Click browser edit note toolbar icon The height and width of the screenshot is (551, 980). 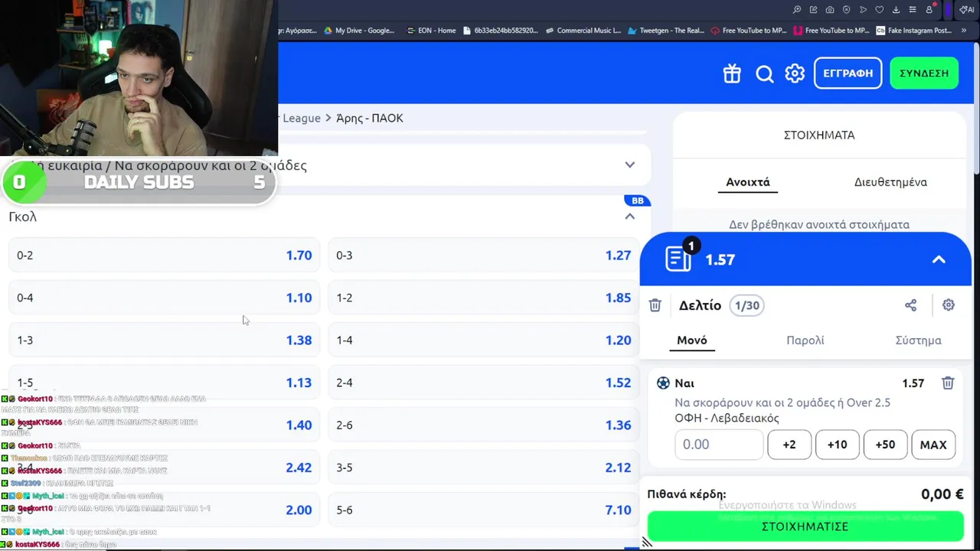814,10
